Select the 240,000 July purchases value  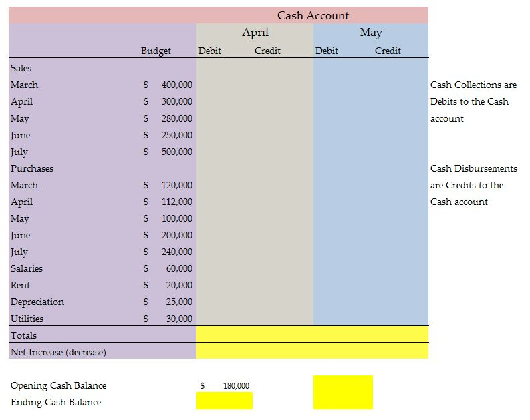177,252
